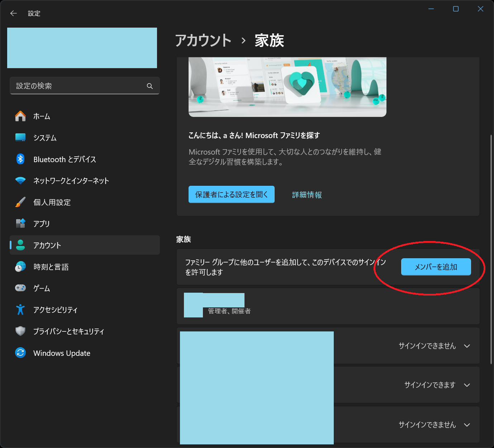494x448 pixels.
Task: Open Bluetooth とデバイス settings
Action: pos(85,159)
